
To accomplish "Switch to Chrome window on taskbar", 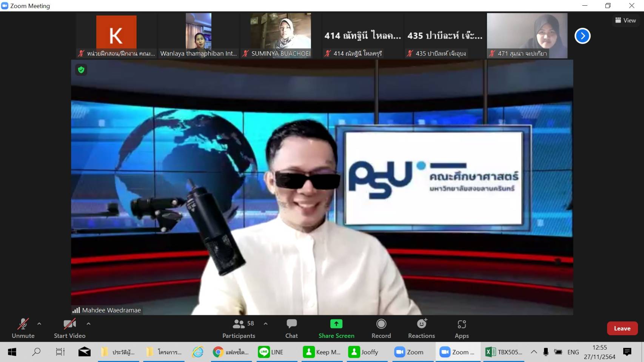I will [x=231, y=352].
